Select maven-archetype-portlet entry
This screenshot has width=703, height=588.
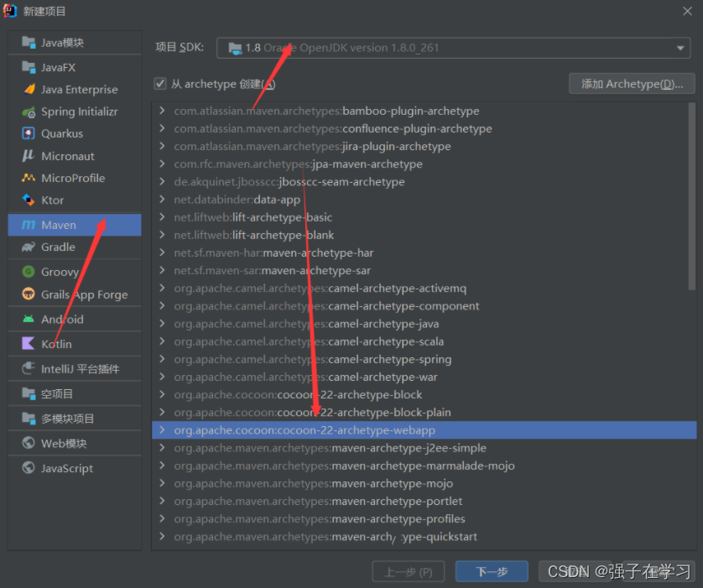[424, 501]
